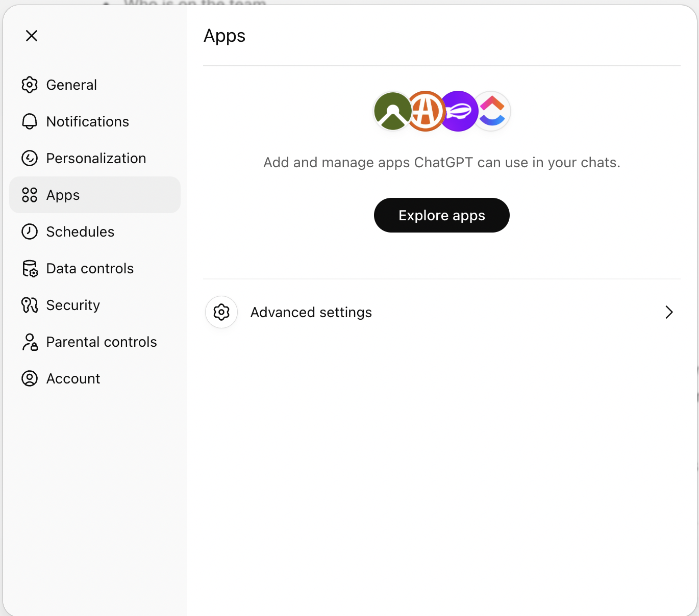This screenshot has width=699, height=616.
Task: Click the gear icon next to General
Action: pyautogui.click(x=30, y=85)
